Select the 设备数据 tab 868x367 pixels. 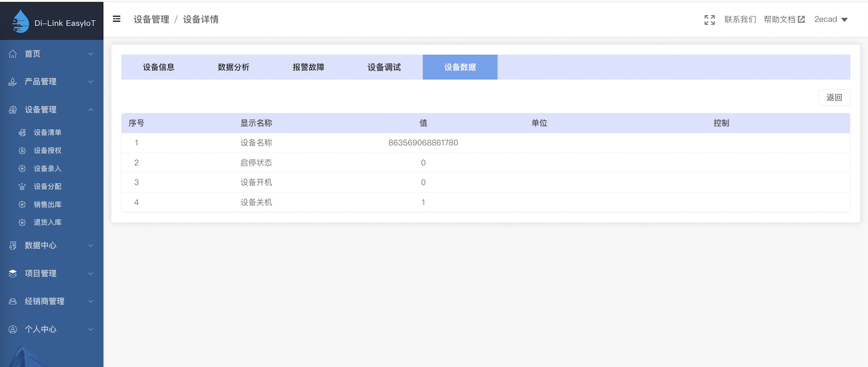coord(460,67)
